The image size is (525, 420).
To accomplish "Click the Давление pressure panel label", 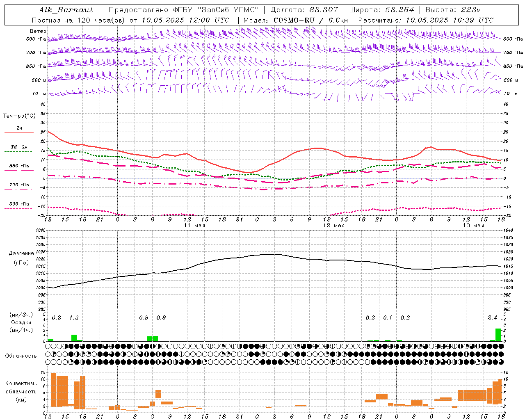I will tap(21, 253).
